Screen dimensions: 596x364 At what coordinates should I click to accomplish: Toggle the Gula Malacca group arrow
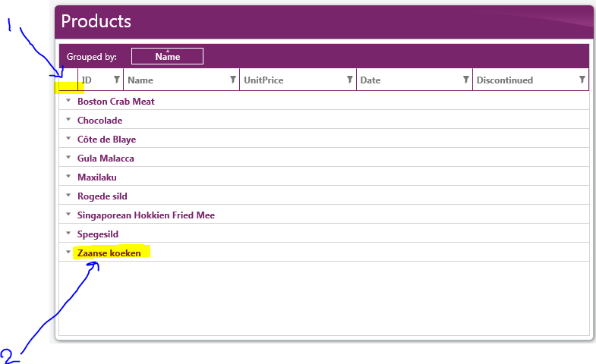point(68,158)
